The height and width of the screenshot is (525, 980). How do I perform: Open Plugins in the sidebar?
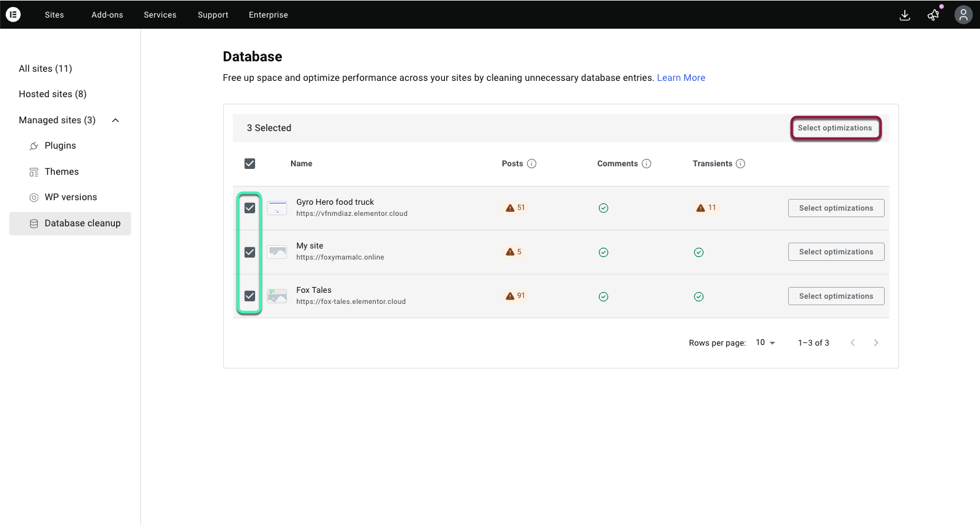(60, 145)
